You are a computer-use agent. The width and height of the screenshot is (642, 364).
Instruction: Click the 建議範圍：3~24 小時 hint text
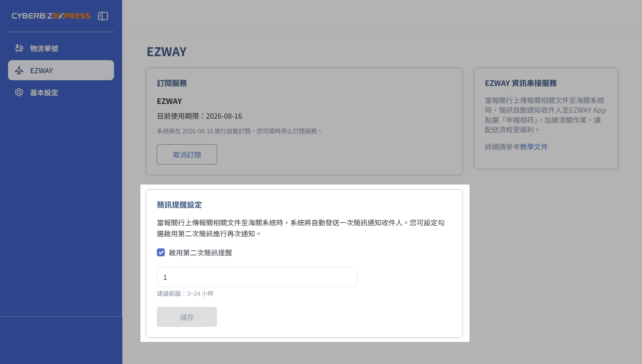tap(185, 293)
